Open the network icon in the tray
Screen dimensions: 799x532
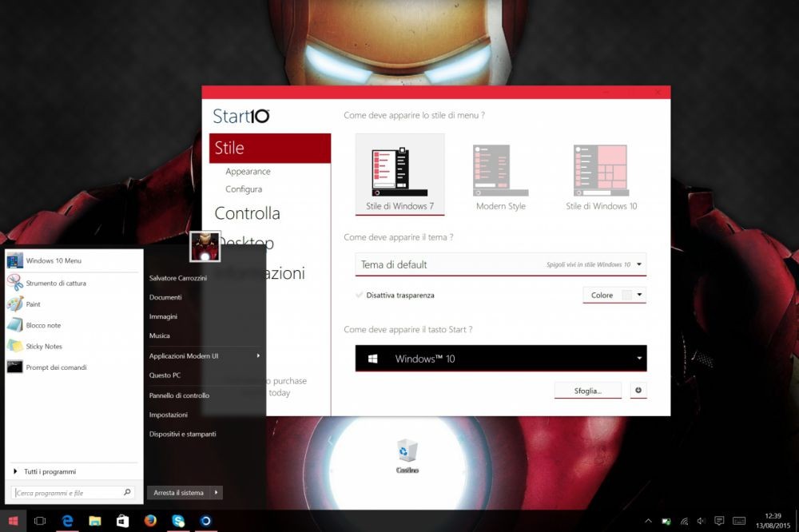tap(684, 521)
